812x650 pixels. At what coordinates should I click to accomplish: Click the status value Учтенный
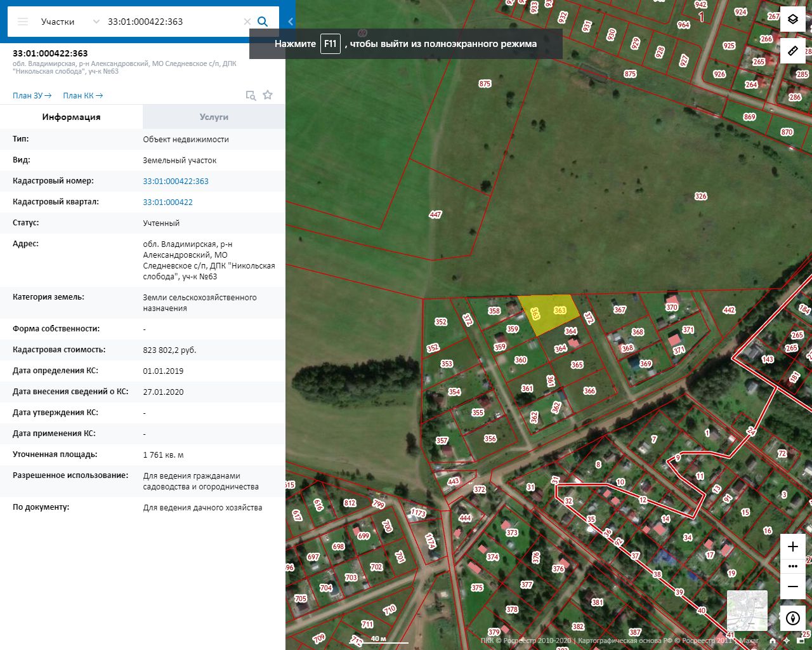(x=161, y=223)
